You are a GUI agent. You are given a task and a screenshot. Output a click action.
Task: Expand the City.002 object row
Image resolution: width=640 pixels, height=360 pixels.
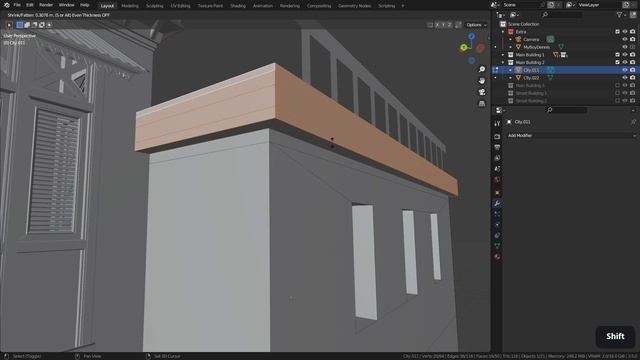(510, 78)
